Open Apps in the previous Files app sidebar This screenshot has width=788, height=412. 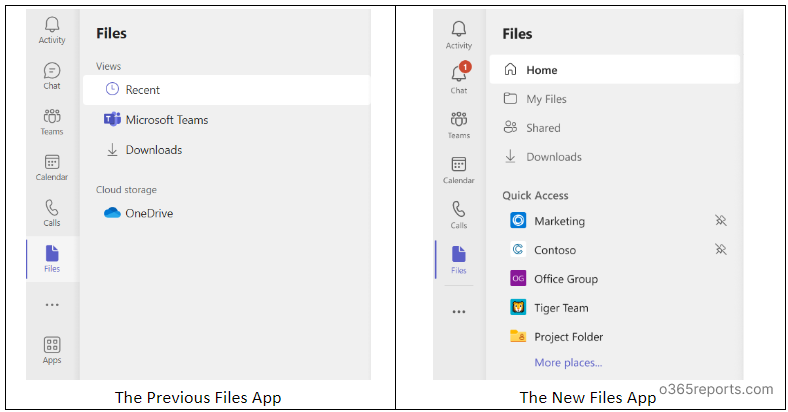[52, 350]
